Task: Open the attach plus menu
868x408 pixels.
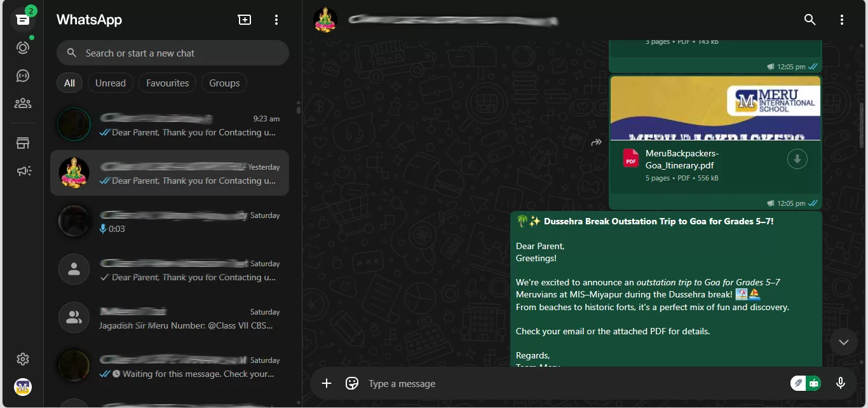Action: [x=327, y=383]
